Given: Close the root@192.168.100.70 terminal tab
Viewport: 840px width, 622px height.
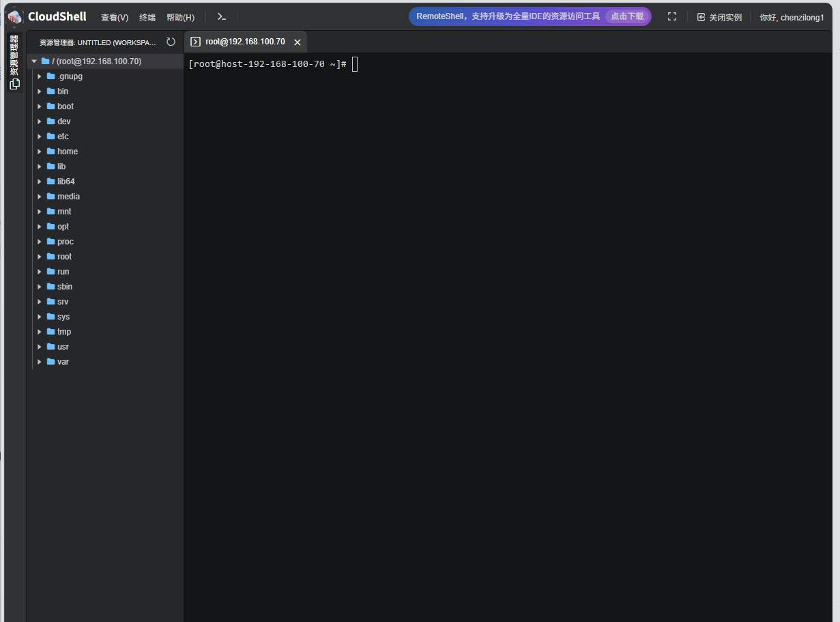Looking at the screenshot, I should pyautogui.click(x=297, y=42).
